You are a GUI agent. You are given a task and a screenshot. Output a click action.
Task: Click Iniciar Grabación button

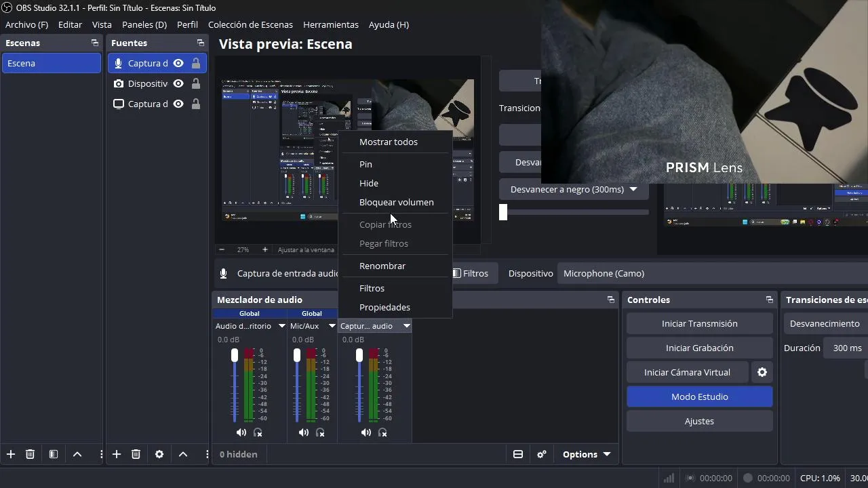pyautogui.click(x=700, y=348)
